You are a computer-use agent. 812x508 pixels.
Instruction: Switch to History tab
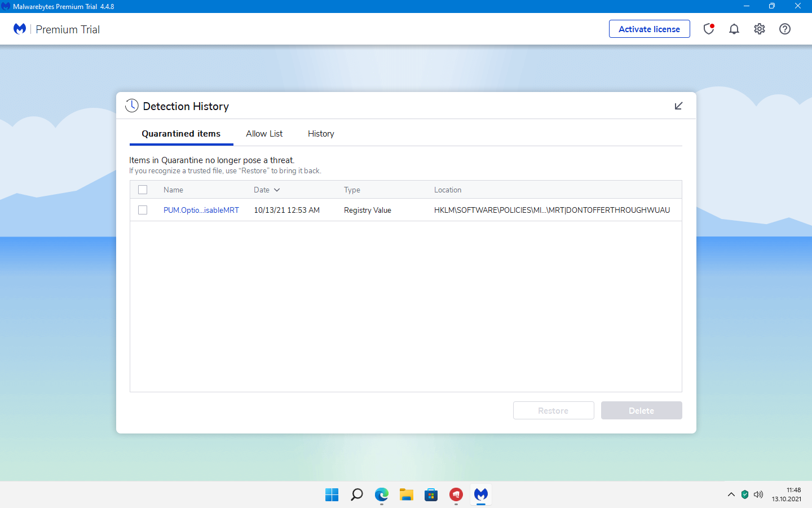(321, 134)
